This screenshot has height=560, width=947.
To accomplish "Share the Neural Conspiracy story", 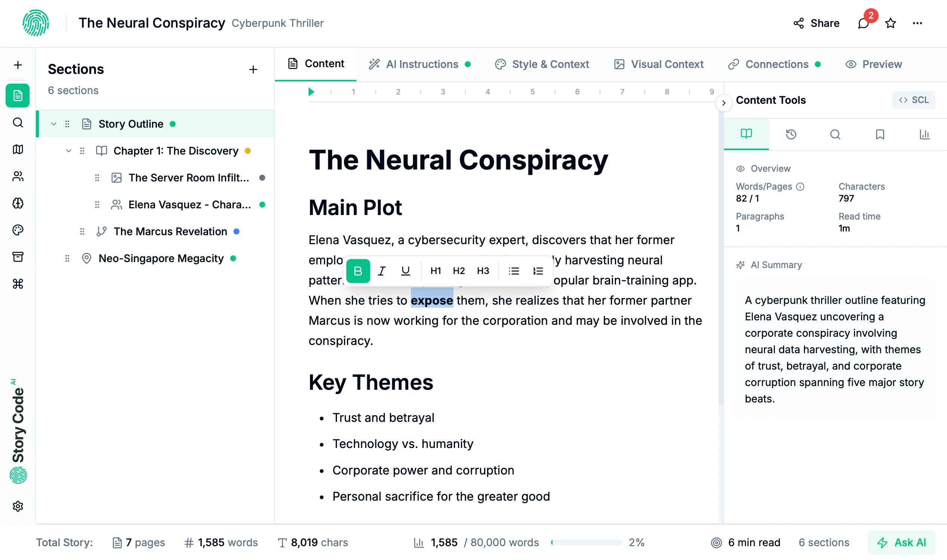I will [816, 24].
